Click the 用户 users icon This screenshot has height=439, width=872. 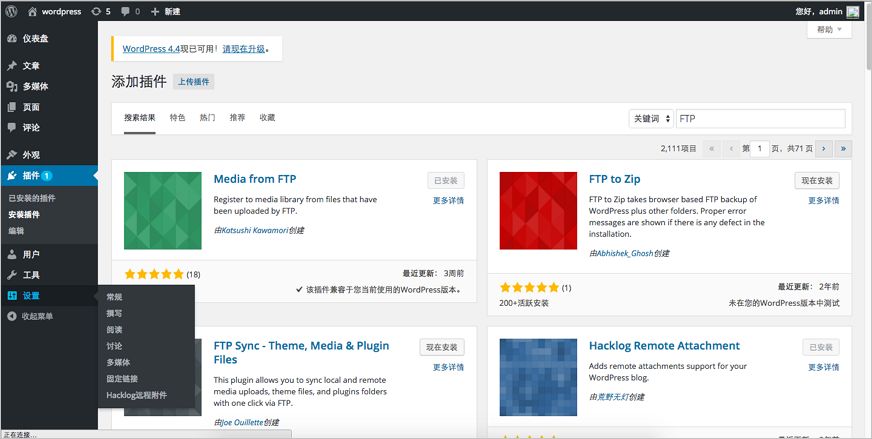12,254
